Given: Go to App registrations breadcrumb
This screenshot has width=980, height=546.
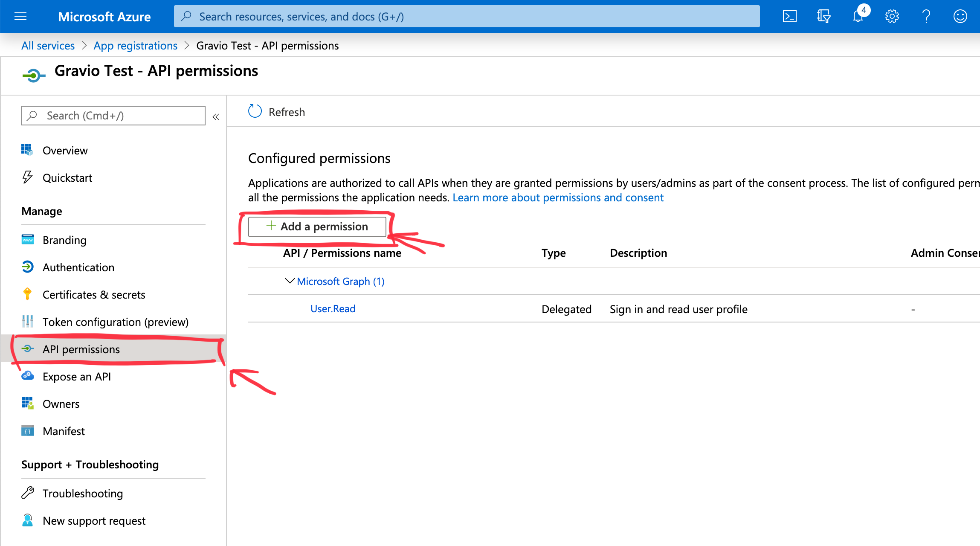Looking at the screenshot, I should (x=136, y=46).
